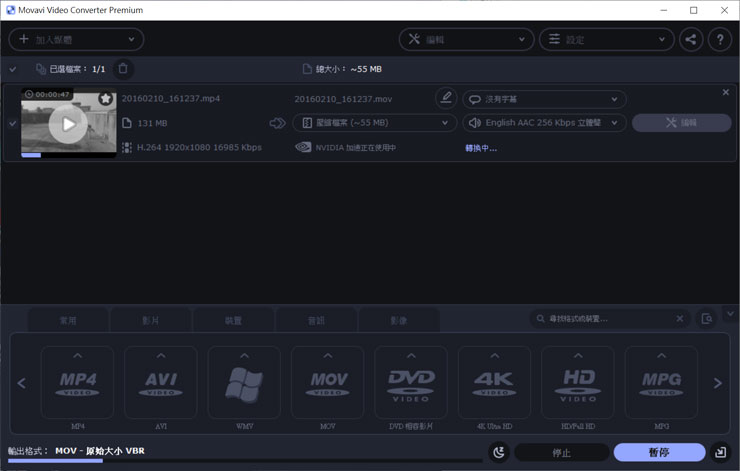This screenshot has width=740, height=471.
Task: Show more formats with the right arrow
Action: coord(718,383)
